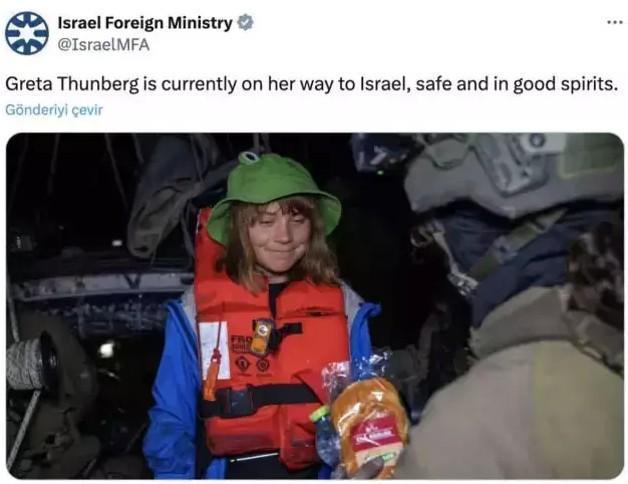The width and height of the screenshot is (628, 484).
Task: Click the Israel Foreign Ministry display name
Action: point(145,23)
